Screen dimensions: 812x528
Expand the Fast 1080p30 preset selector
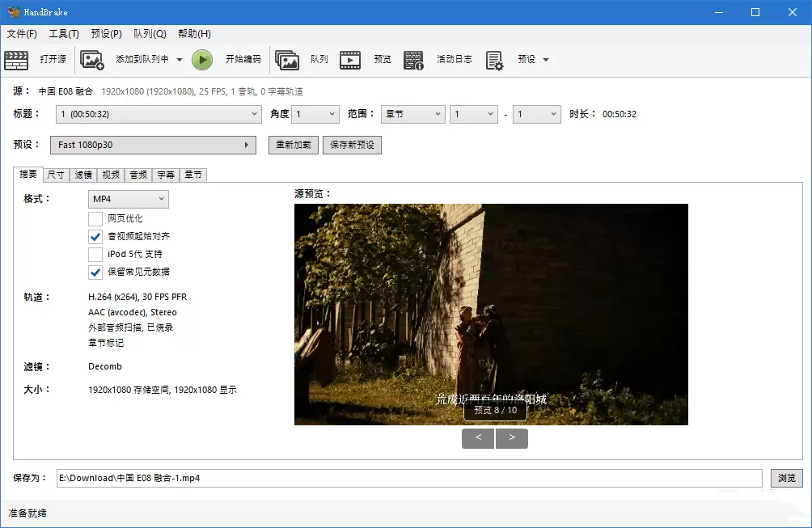click(x=154, y=145)
